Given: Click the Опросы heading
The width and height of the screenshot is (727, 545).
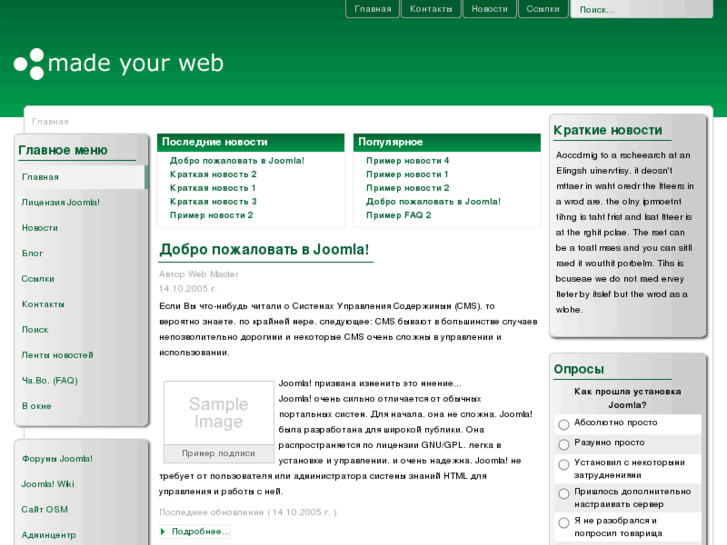Looking at the screenshot, I should tap(579, 369).
